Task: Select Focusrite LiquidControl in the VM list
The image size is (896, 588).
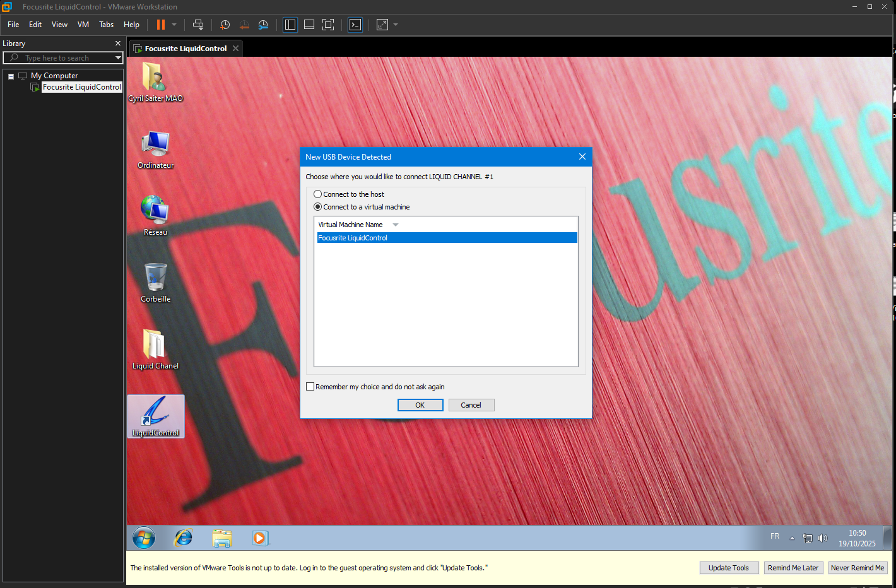Action: pyautogui.click(x=446, y=238)
